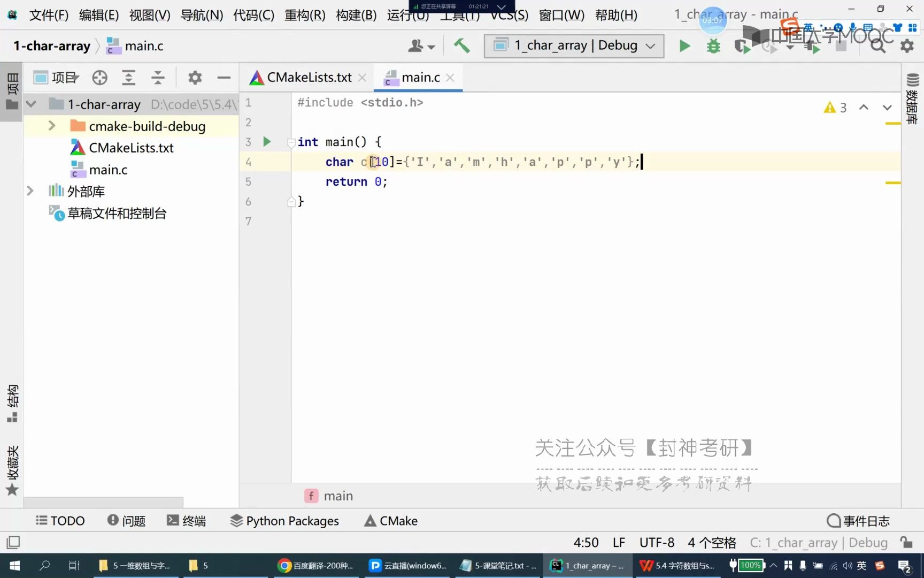
Task: Open the Window menu
Action: [561, 15]
